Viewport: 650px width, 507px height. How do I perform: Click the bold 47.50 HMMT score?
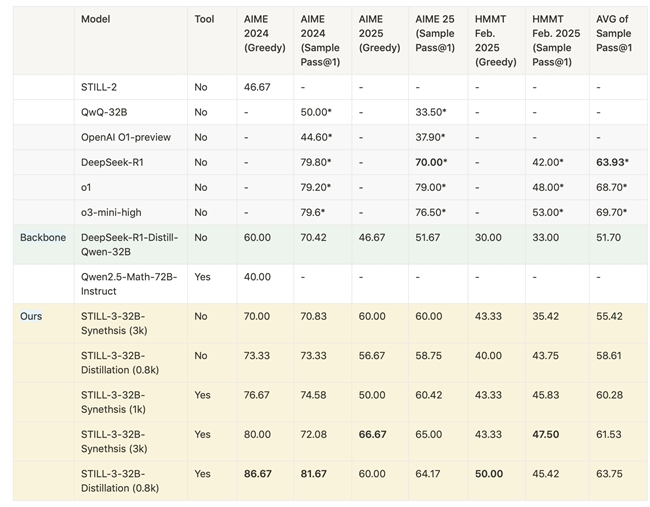point(545,434)
